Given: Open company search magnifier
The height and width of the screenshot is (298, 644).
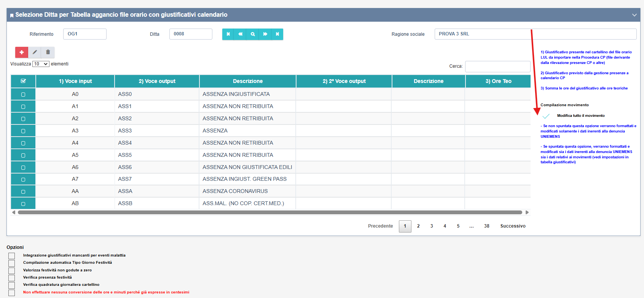Looking at the screenshot, I should [253, 34].
